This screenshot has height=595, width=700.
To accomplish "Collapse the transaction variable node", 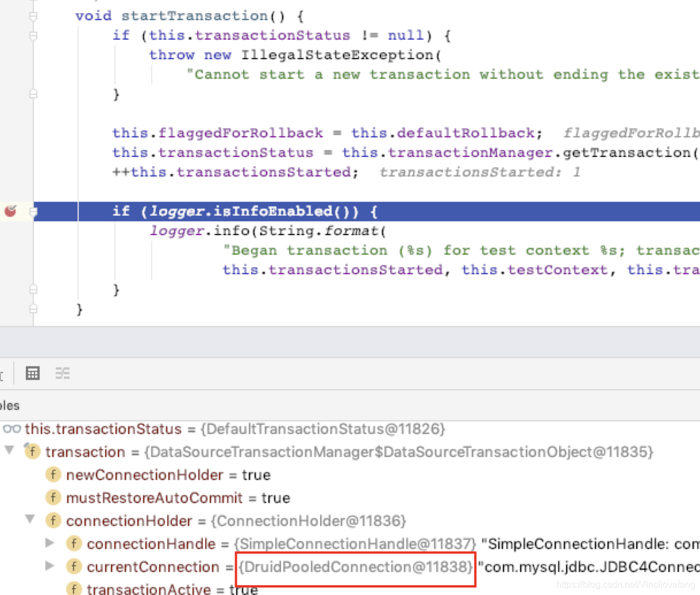I will tap(9, 452).
